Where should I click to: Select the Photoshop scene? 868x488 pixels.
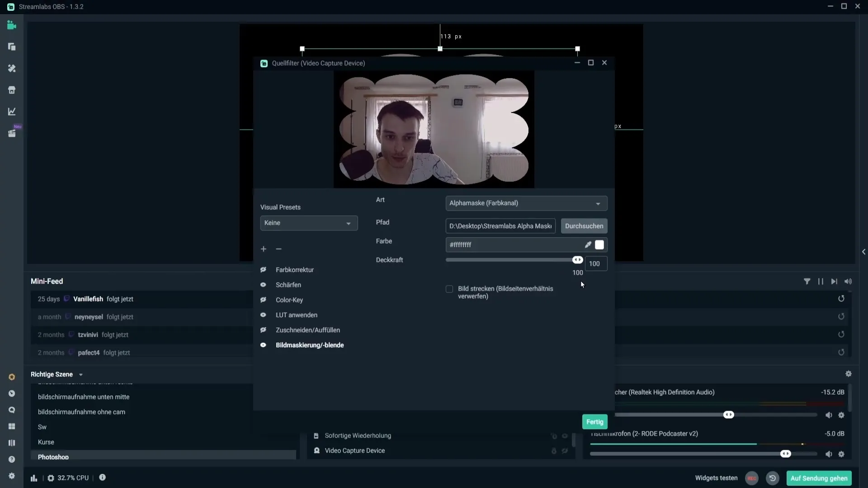(53, 456)
